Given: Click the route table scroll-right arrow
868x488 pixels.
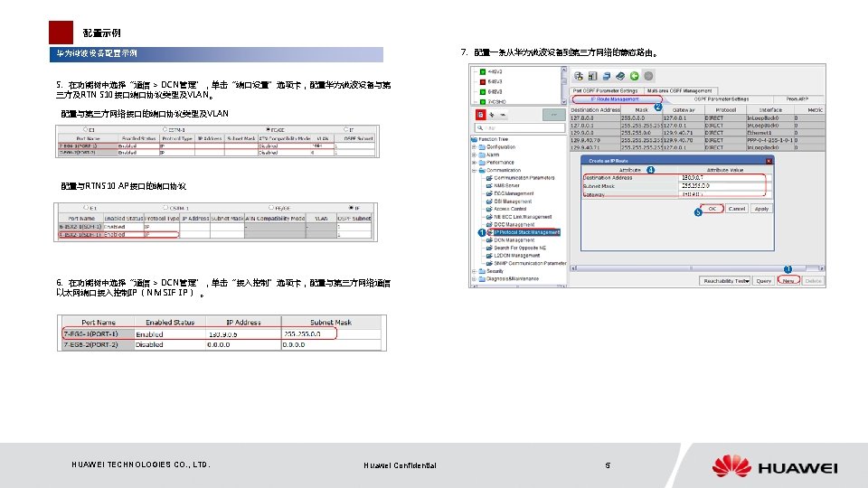Looking at the screenshot, I should click(x=822, y=268).
